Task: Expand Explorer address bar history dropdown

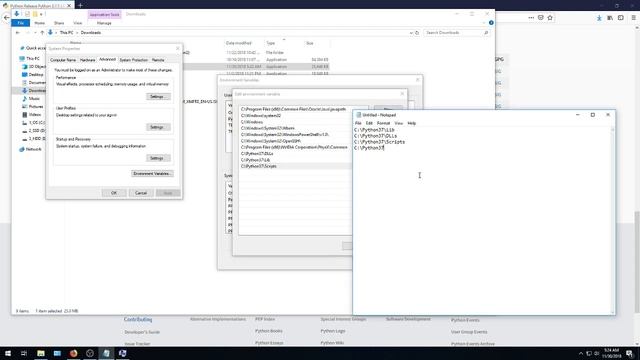Action: tap(411, 33)
